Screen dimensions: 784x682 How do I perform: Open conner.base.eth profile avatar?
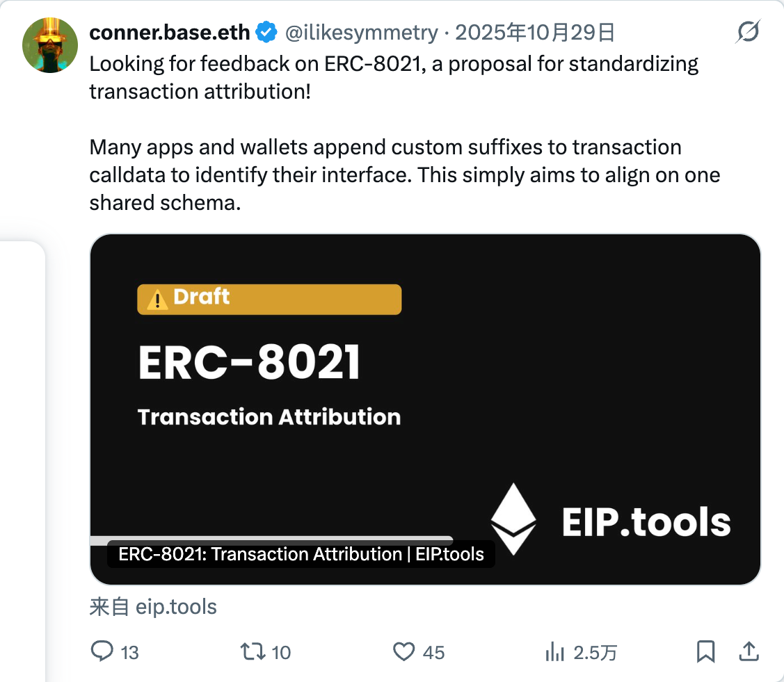50,45
